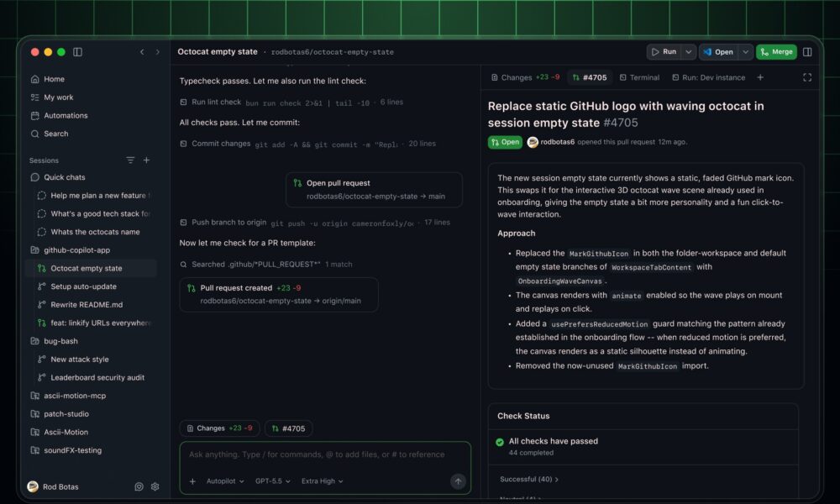Expand the Push branch to origin step
Screen dimensions: 840x504
coord(315,223)
